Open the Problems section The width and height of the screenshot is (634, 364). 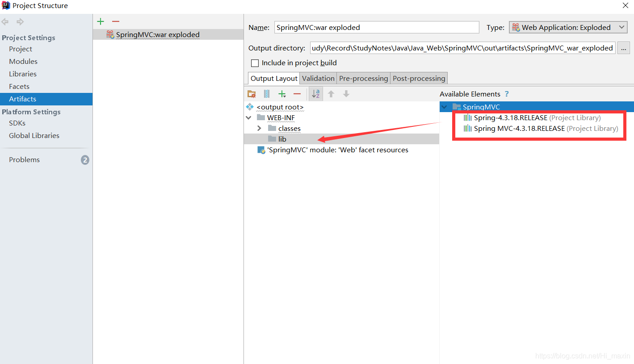(24, 160)
